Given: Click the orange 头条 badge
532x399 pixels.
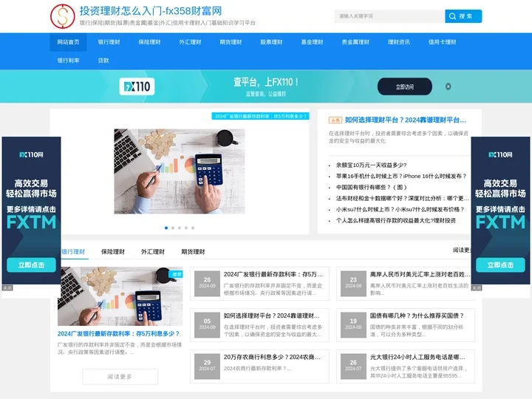Looking at the screenshot, I should (x=335, y=120).
